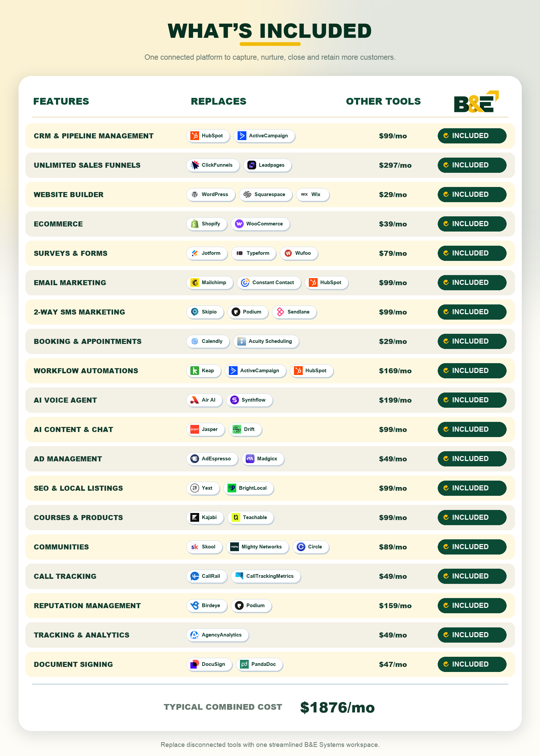
Task: Click the $1876/mo typical combined cost
Action: click(337, 707)
